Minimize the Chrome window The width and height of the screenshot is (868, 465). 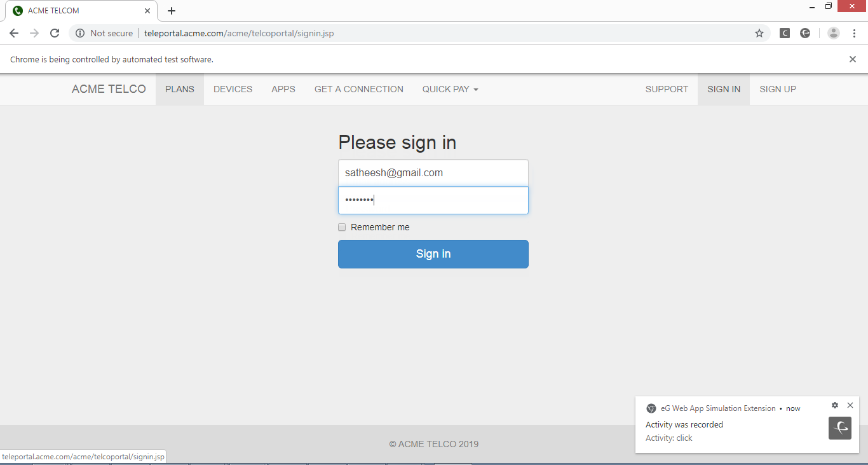[813, 6]
